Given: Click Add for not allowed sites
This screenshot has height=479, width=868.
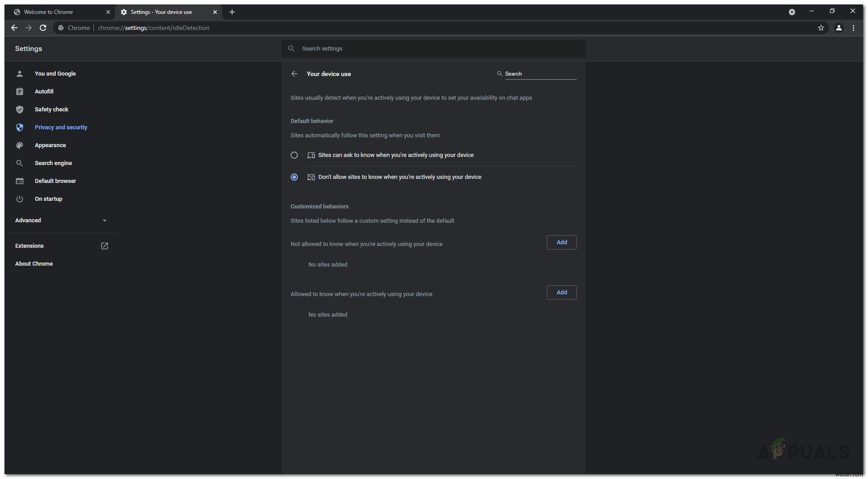Looking at the screenshot, I should (561, 242).
